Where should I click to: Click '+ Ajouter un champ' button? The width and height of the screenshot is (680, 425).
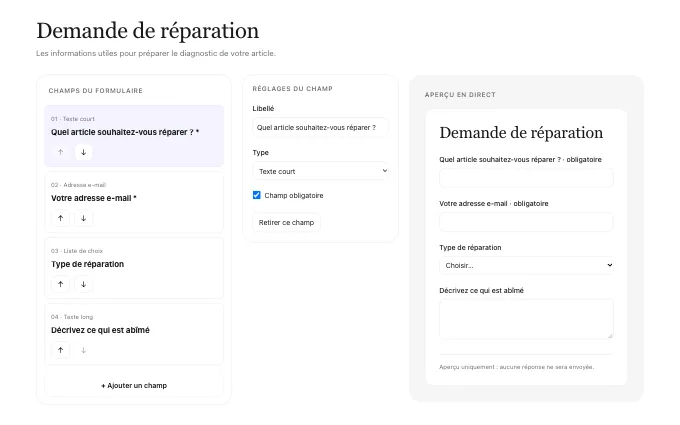tap(134, 385)
